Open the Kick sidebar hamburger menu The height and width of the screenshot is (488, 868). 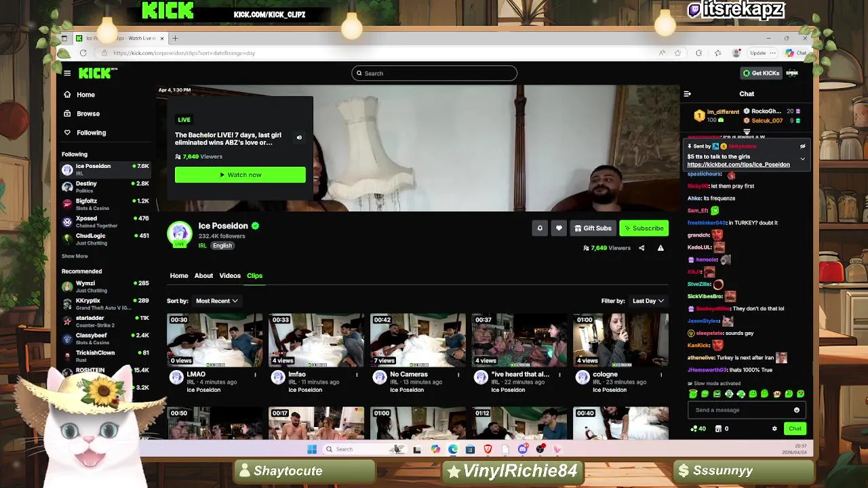tap(67, 73)
